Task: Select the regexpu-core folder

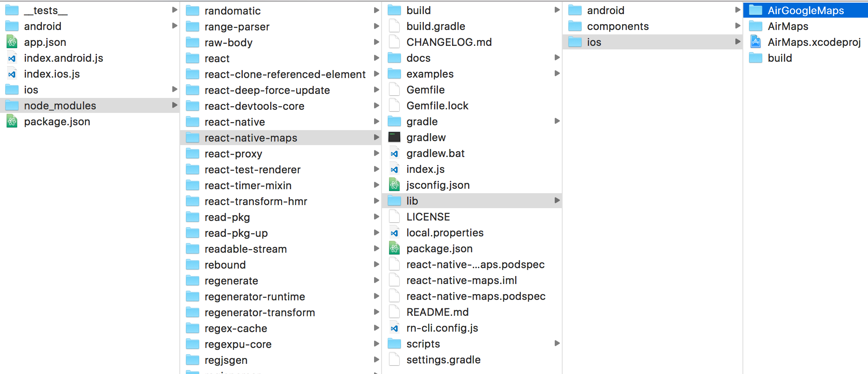Action: (281, 344)
